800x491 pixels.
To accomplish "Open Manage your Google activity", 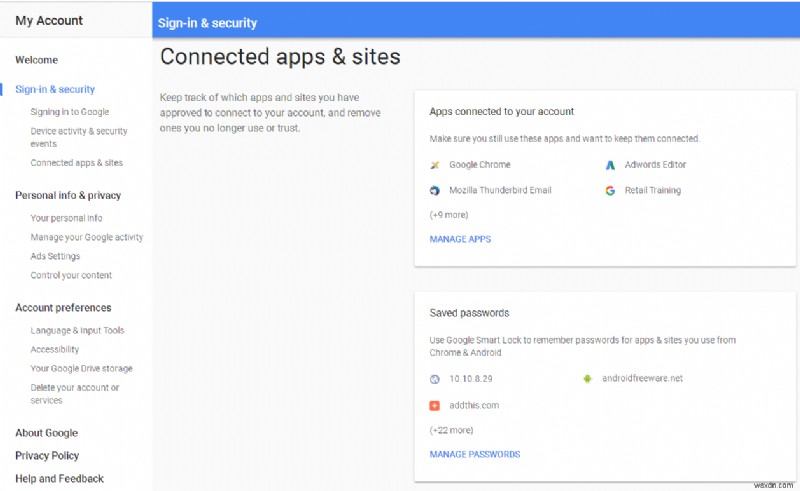I will pyautogui.click(x=87, y=237).
